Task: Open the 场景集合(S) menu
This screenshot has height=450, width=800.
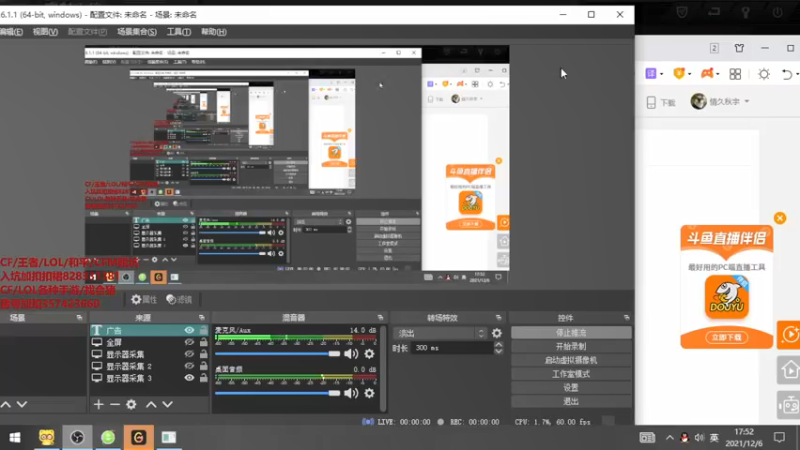Action: [x=137, y=32]
